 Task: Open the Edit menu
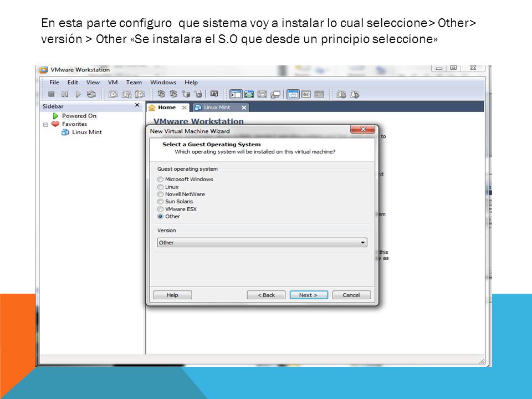[x=73, y=83]
